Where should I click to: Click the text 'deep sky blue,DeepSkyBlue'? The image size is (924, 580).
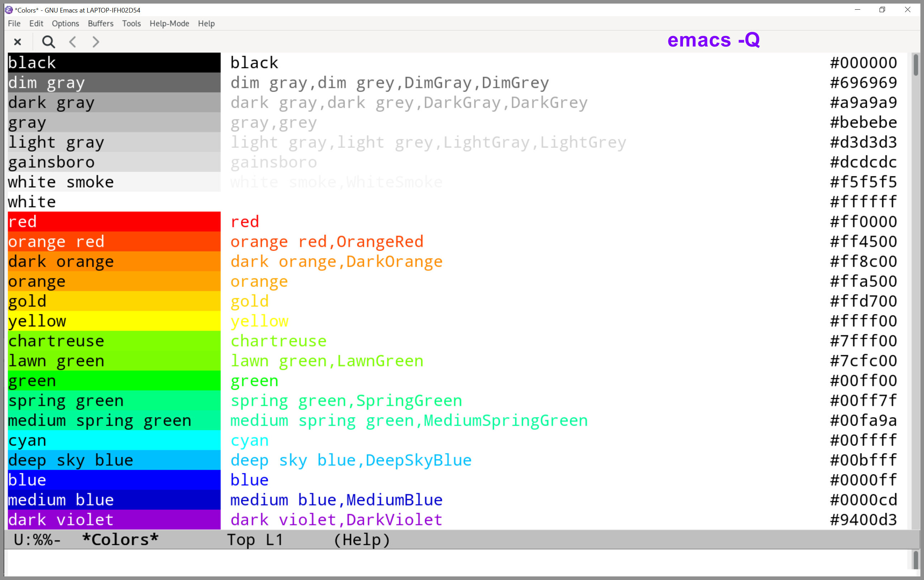click(351, 460)
